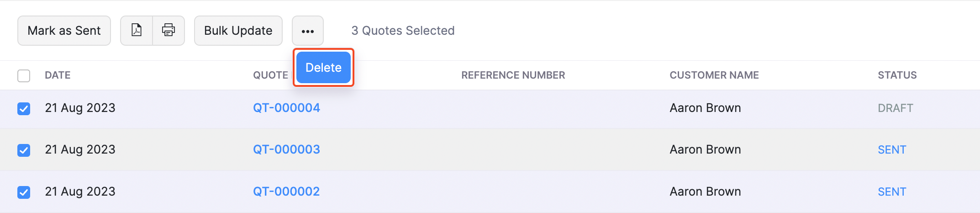Open quote QT-000002 link
Image resolution: width=980 pixels, height=213 pixels.
(x=286, y=192)
